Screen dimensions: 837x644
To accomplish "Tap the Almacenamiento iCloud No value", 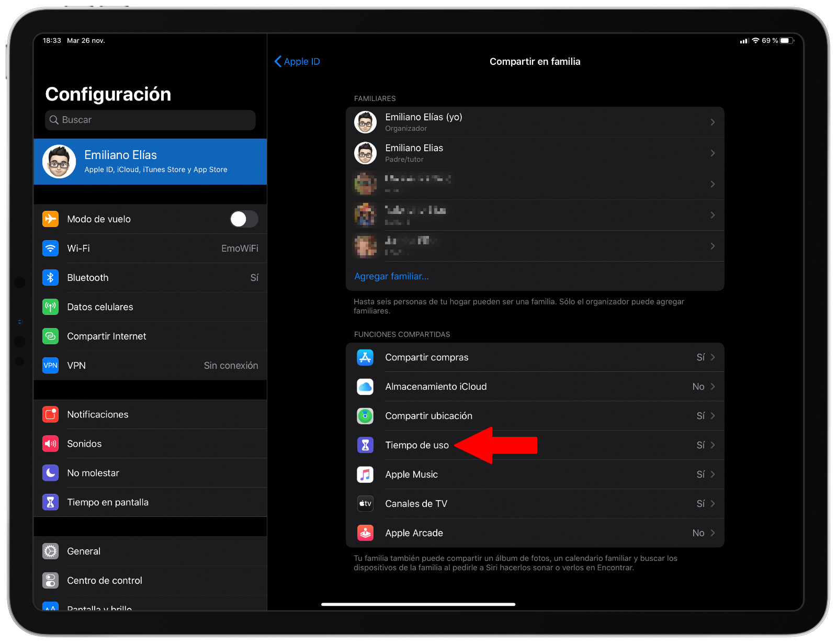I will tap(698, 387).
